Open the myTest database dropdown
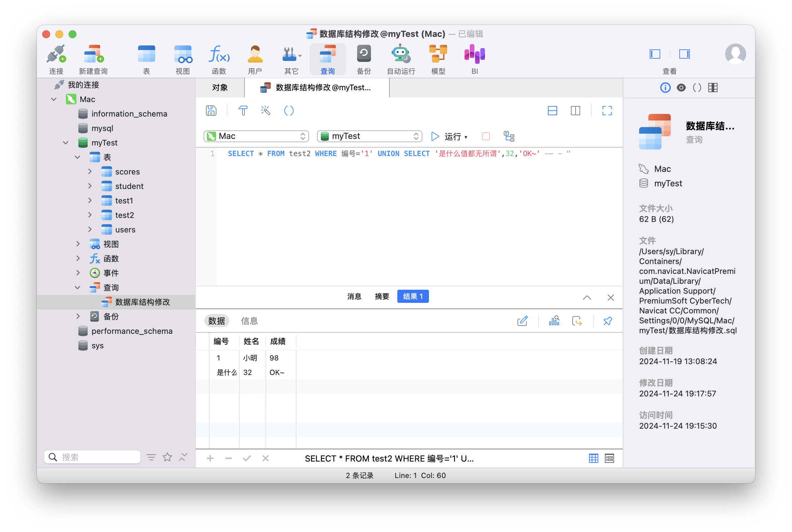 point(369,136)
